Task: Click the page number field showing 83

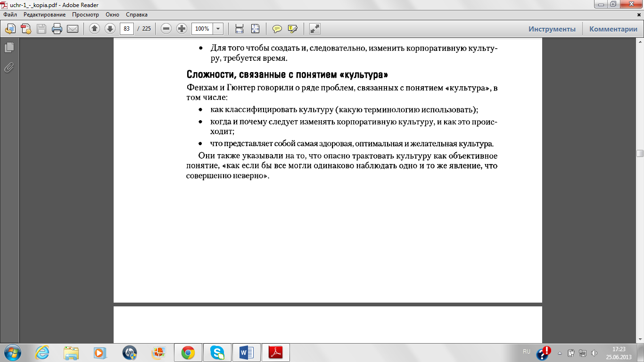Action: [127, 29]
